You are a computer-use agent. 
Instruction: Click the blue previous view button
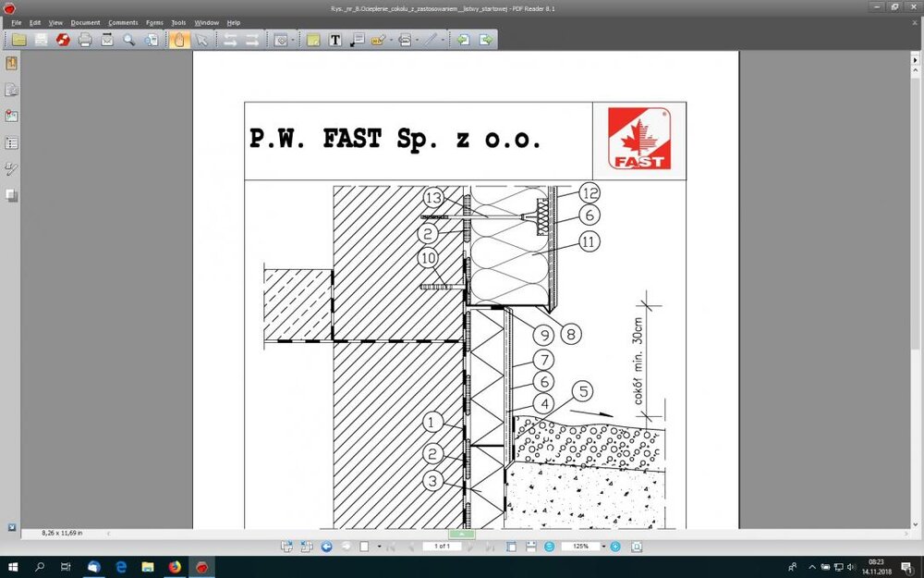click(x=327, y=547)
